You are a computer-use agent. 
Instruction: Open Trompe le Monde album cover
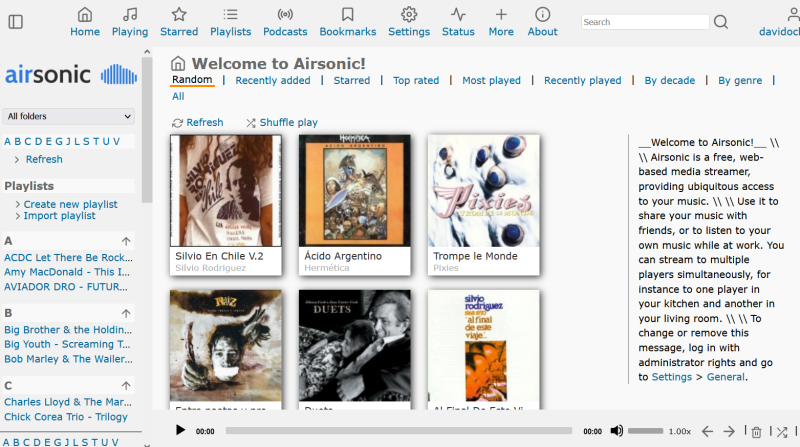484,191
